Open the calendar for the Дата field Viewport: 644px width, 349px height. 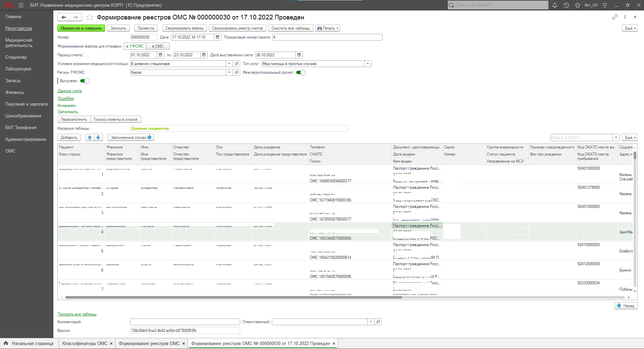pos(218,37)
